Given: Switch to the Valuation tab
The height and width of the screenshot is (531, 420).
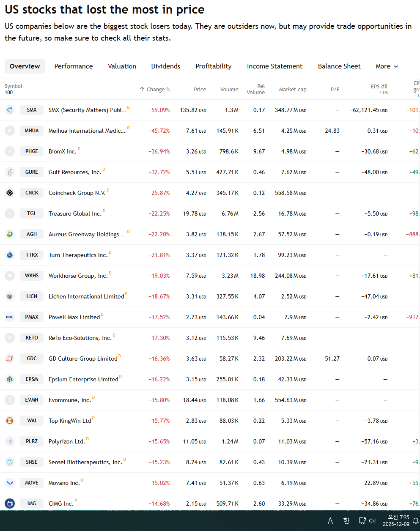Looking at the screenshot, I should (122, 66).
